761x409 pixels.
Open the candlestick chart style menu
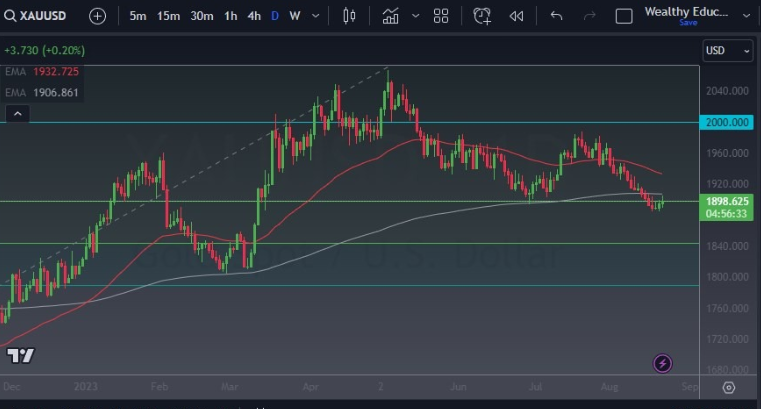point(349,16)
